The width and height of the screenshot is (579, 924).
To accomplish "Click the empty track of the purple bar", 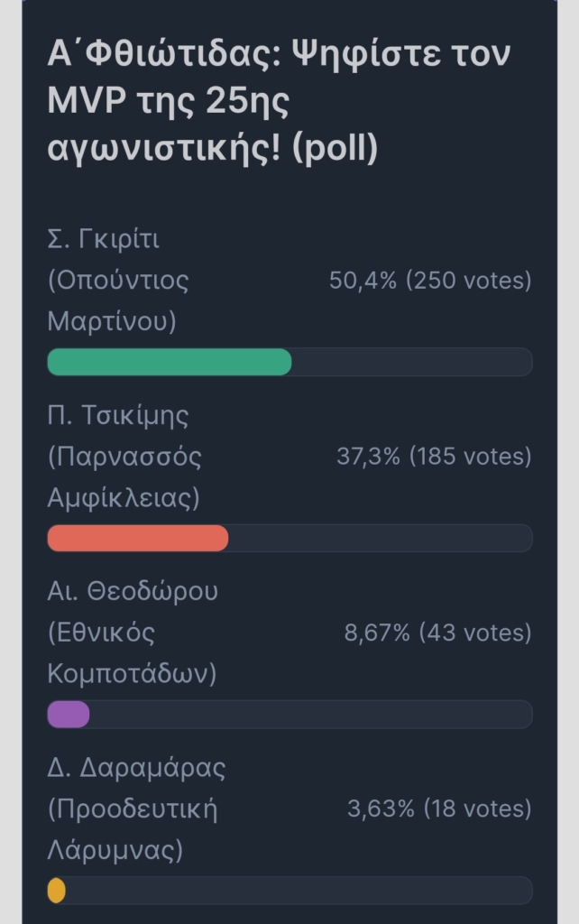I will click(311, 715).
